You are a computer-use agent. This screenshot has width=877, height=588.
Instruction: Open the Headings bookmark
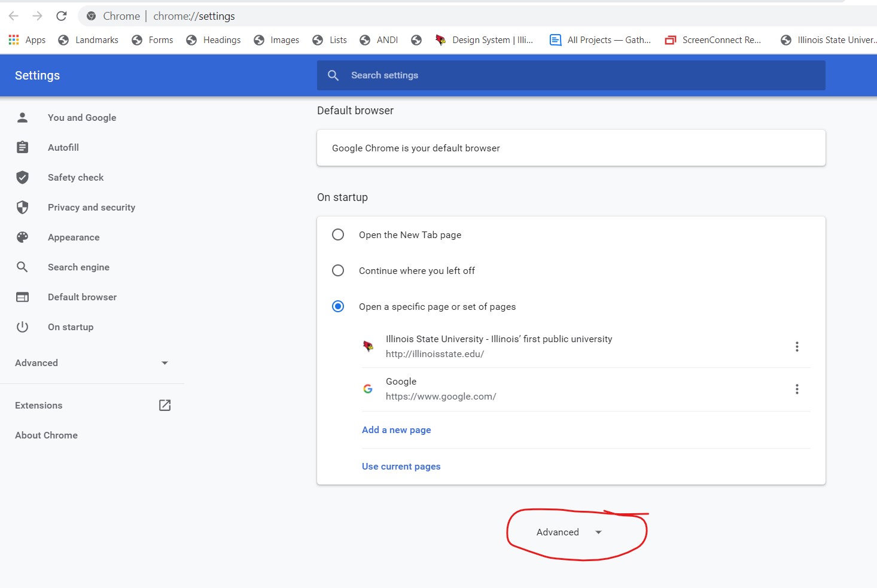pyautogui.click(x=214, y=40)
